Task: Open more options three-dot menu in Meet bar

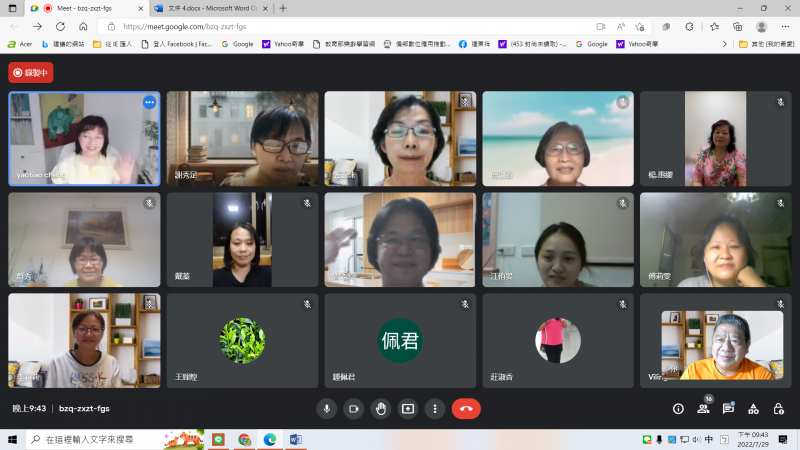Action: [435, 409]
